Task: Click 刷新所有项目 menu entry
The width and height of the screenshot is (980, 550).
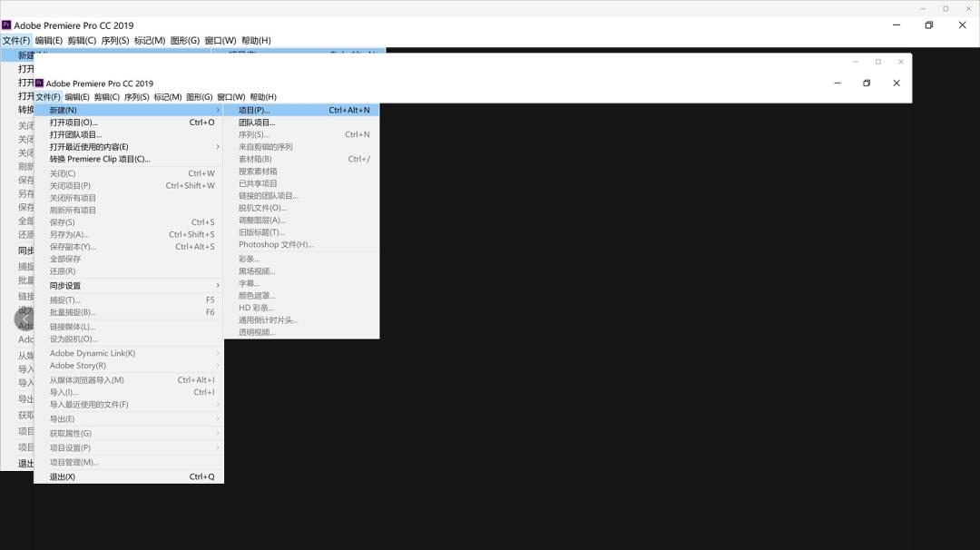Action: [129, 210]
